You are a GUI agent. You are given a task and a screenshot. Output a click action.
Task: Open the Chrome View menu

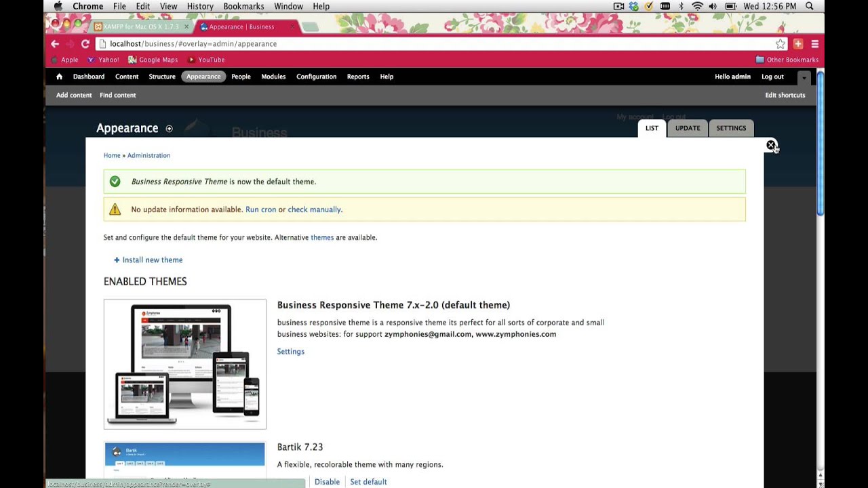click(168, 6)
